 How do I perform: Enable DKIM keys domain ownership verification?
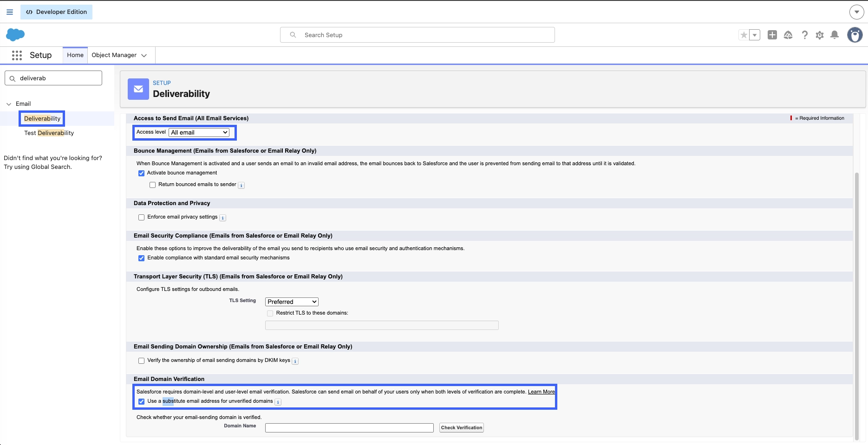click(x=142, y=361)
